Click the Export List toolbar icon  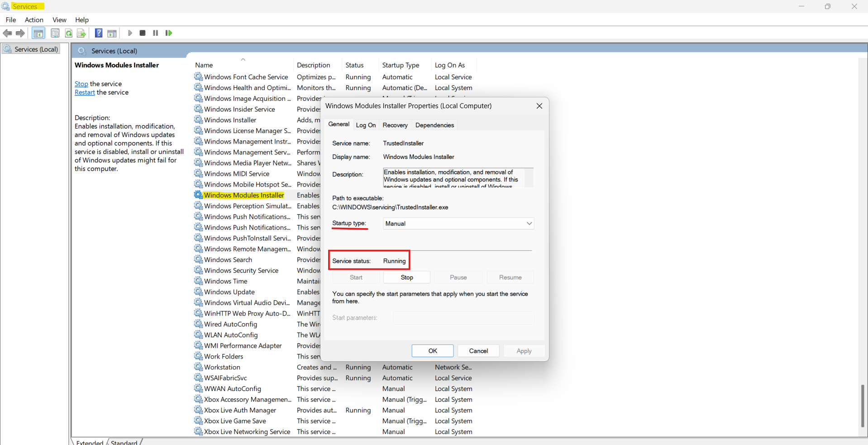[x=81, y=33]
